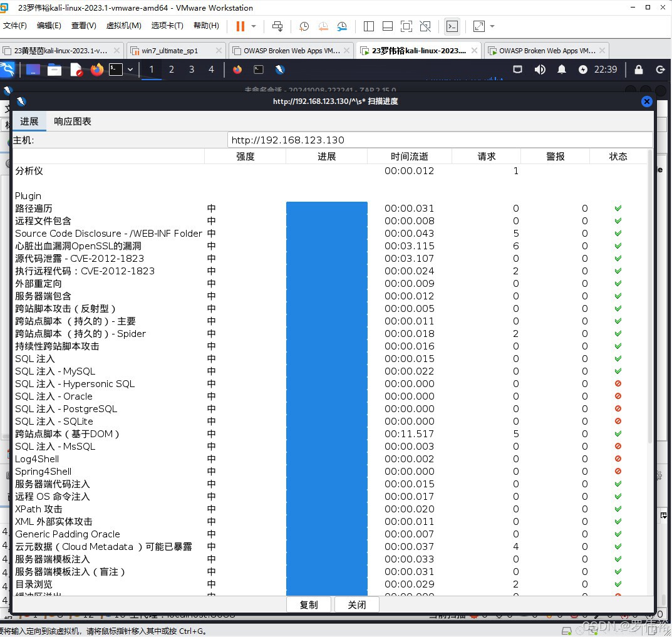Click the Kali display settings tray icon
Viewport: 672px width, 637px height.
518,70
